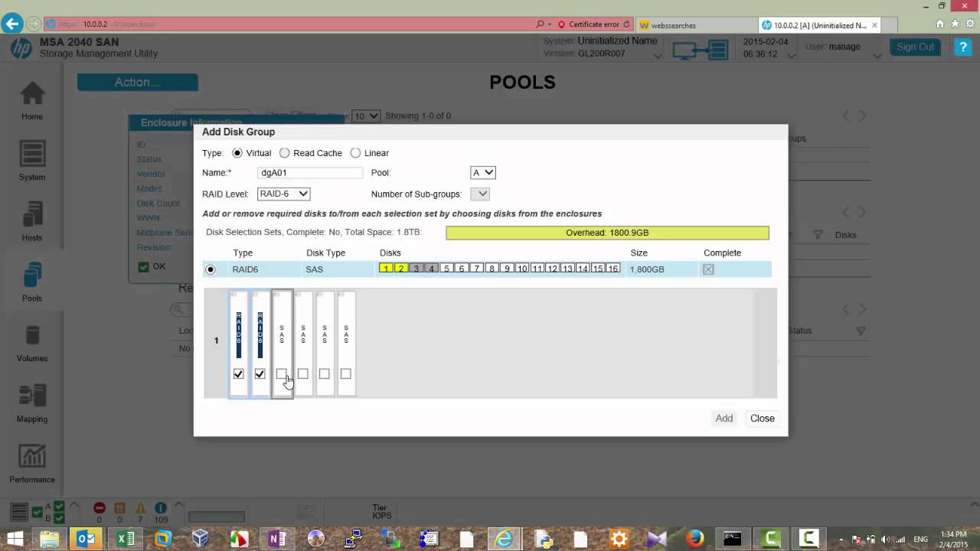Uncheck the second disk slot checkbox
Image resolution: width=980 pixels, height=551 pixels.
click(260, 374)
